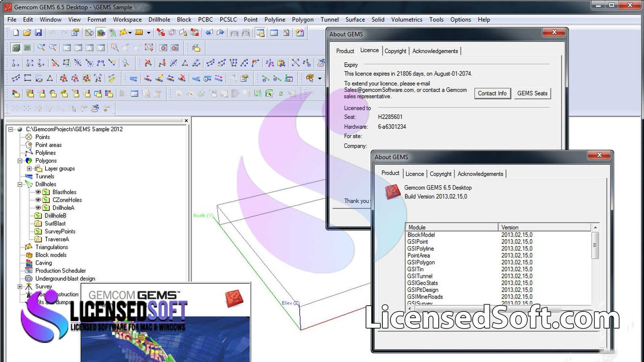Click the Contact Info button

click(492, 93)
